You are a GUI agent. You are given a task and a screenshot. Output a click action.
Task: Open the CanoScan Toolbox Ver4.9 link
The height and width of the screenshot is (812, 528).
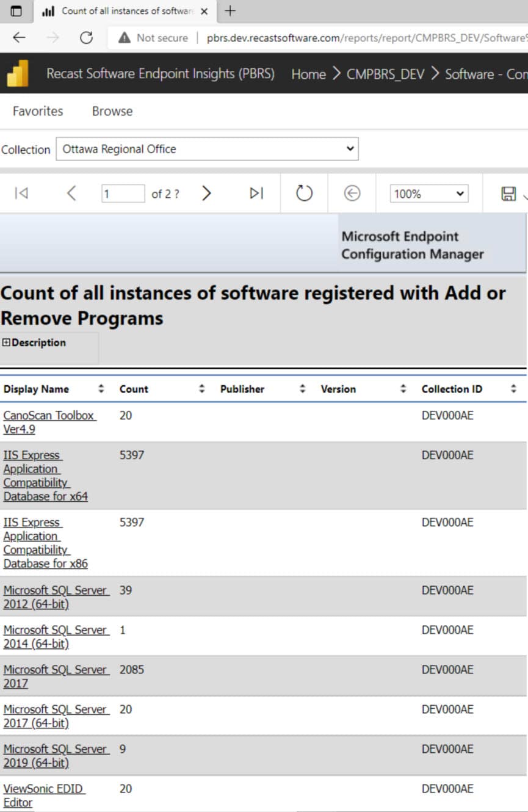49,422
